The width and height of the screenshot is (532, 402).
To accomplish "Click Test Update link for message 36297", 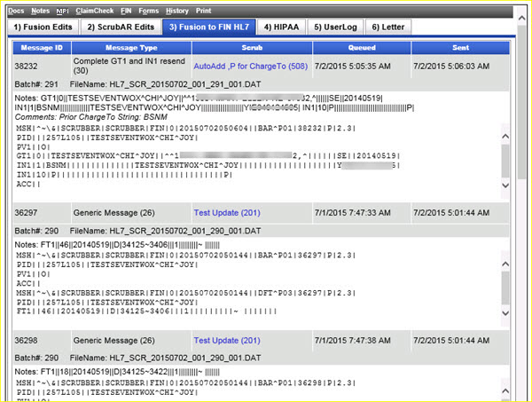I will pyautogui.click(x=227, y=213).
